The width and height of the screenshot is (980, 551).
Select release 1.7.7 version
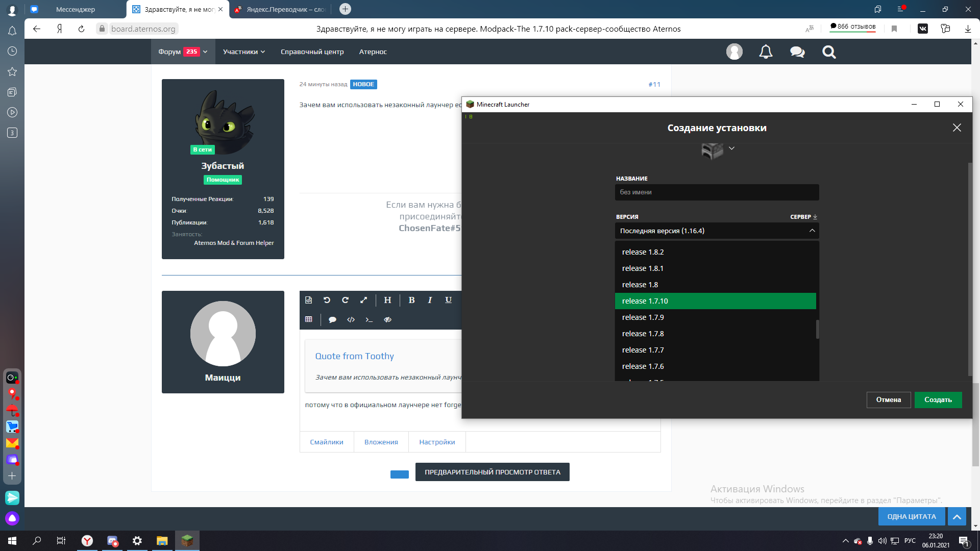(x=716, y=350)
